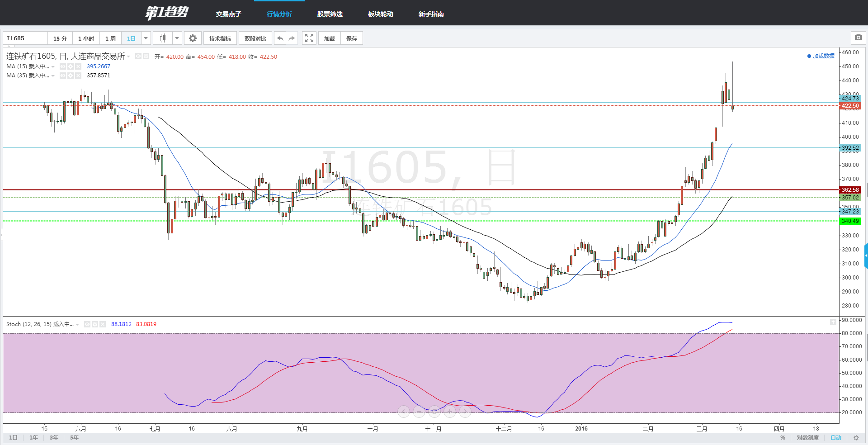The width and height of the screenshot is (868, 445).
Task: Remove the MA (15) indicator
Action: [x=78, y=66]
